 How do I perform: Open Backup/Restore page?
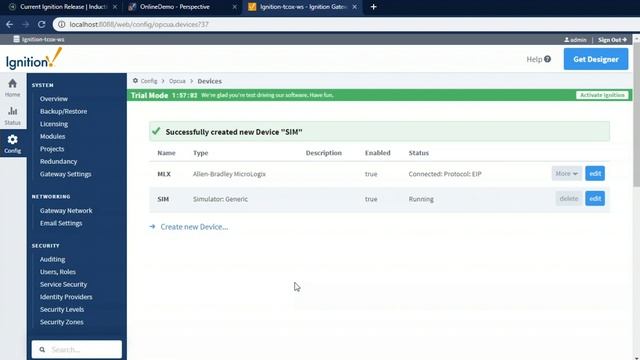(63, 111)
